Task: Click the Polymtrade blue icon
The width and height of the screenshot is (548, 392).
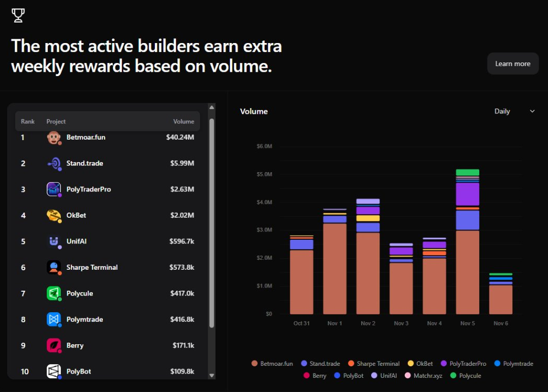Action: click(54, 319)
